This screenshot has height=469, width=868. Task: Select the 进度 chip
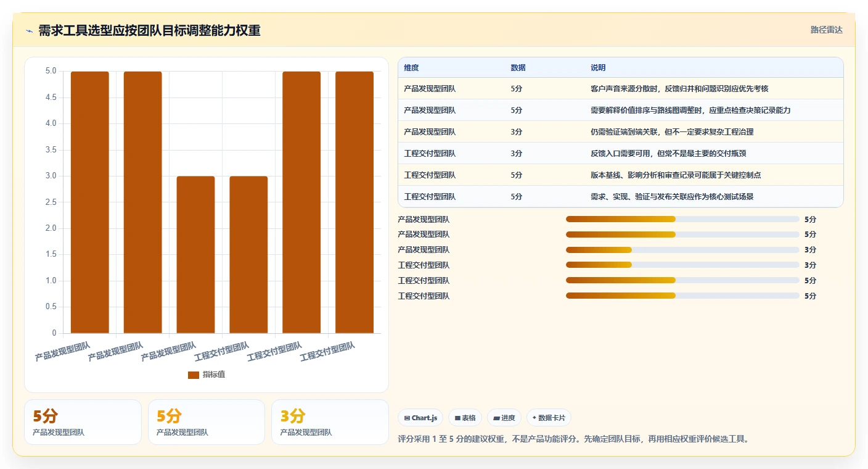point(504,418)
